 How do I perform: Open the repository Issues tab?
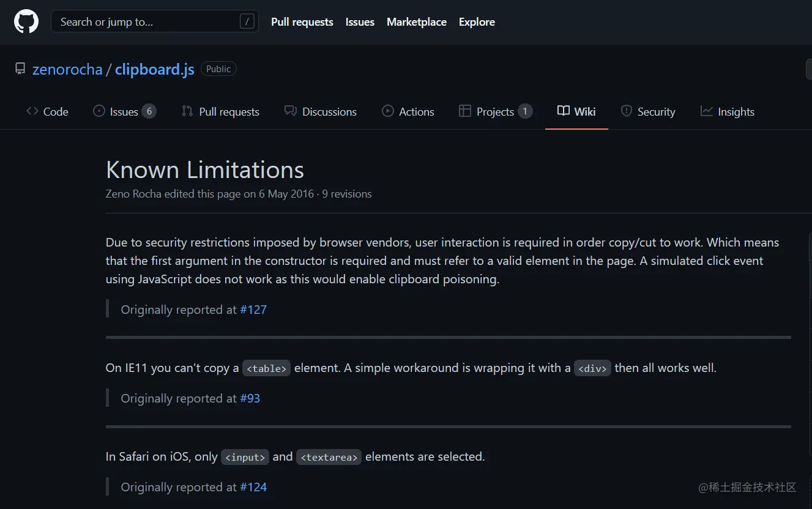pyautogui.click(x=125, y=111)
